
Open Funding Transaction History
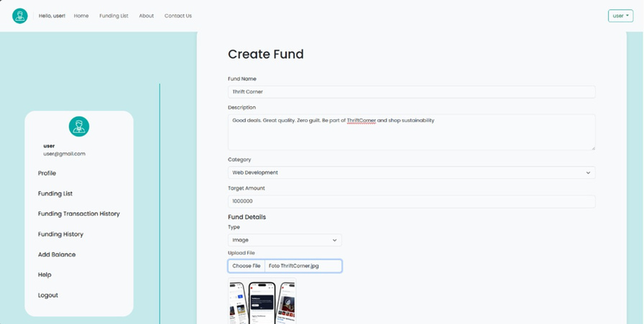coord(79,214)
